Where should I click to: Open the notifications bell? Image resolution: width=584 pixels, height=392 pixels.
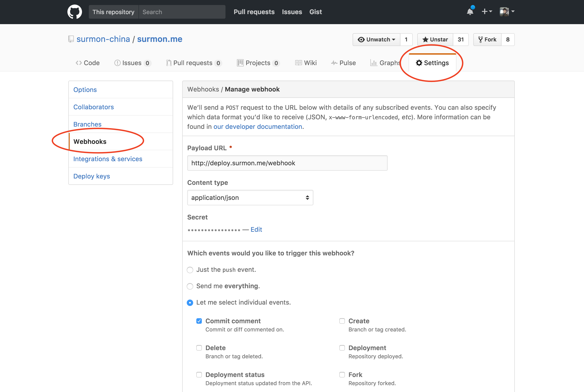tap(470, 12)
